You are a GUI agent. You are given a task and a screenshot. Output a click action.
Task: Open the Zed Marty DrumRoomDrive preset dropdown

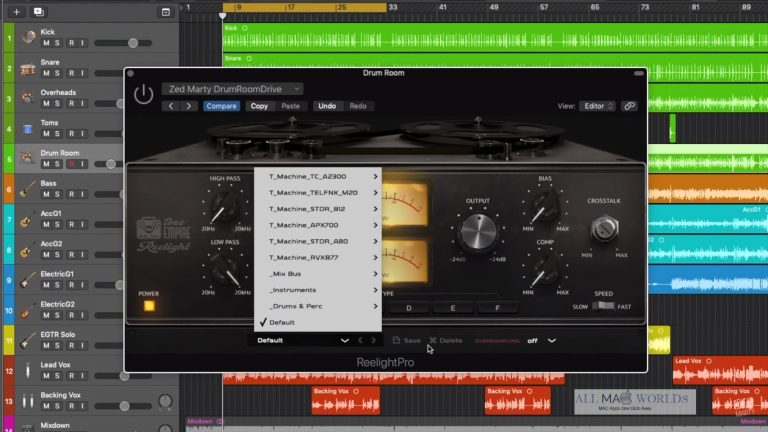tap(233, 89)
